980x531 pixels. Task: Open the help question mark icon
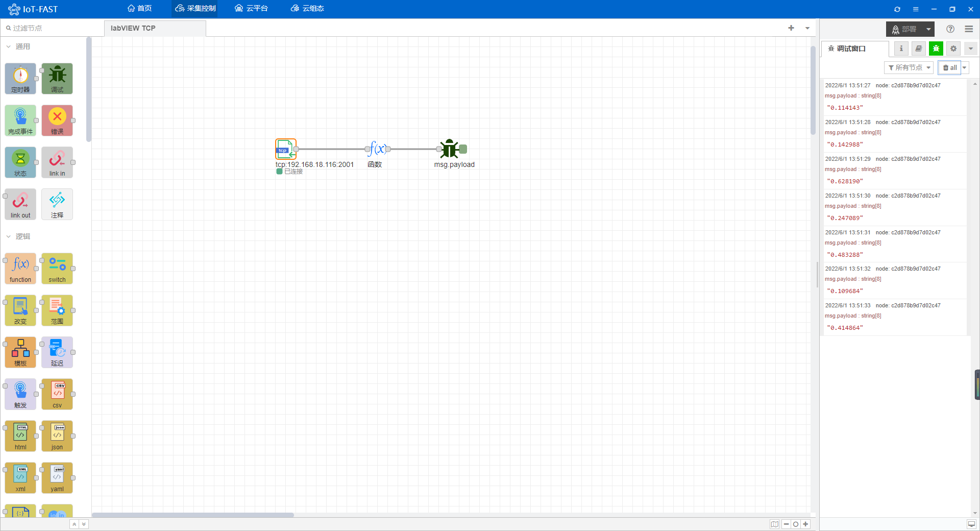[950, 29]
